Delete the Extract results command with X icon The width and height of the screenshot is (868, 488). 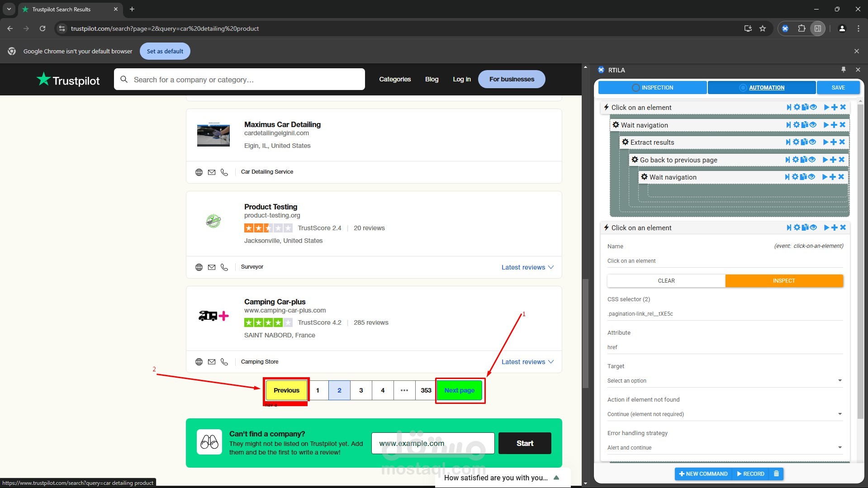tap(842, 142)
